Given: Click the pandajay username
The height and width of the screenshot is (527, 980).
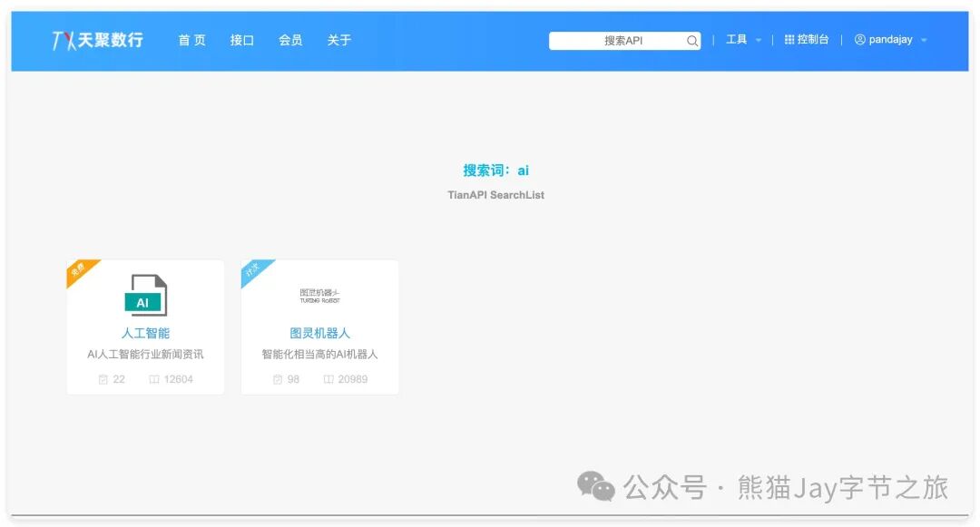Looking at the screenshot, I should tap(891, 39).
